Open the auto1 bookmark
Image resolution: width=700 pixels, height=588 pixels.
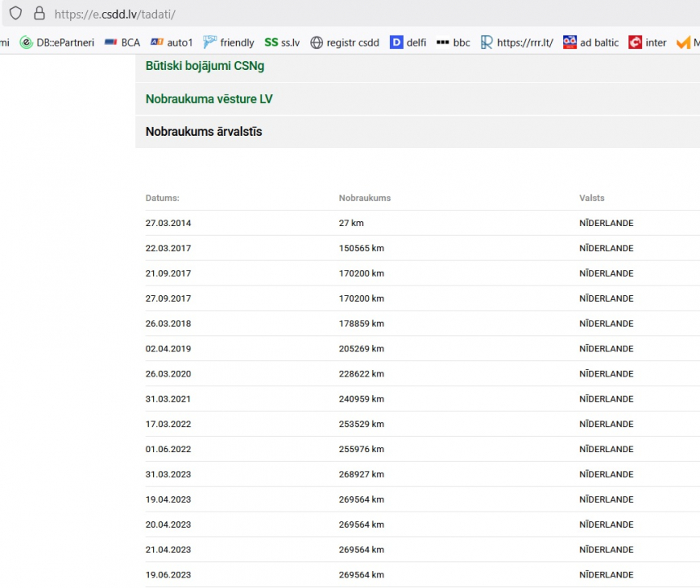pos(172,42)
